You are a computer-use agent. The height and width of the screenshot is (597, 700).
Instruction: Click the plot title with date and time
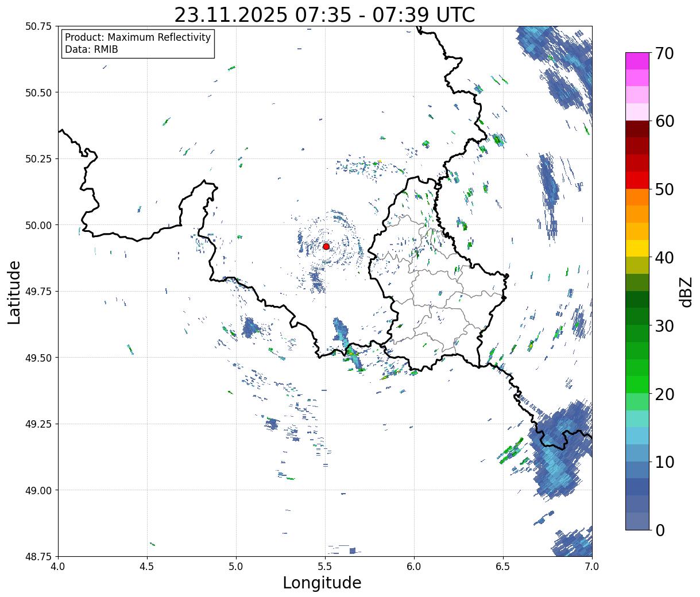(324, 14)
